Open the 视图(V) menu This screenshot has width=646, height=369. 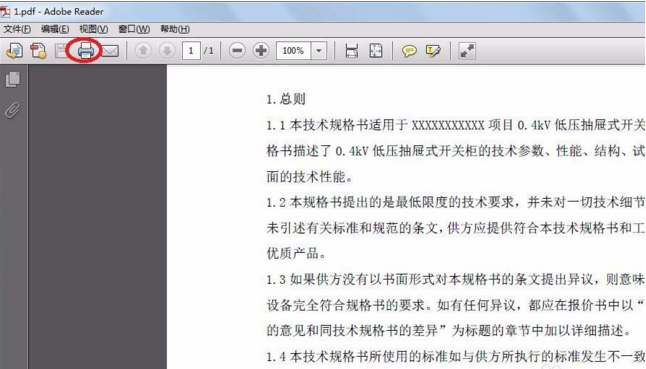[x=94, y=29]
